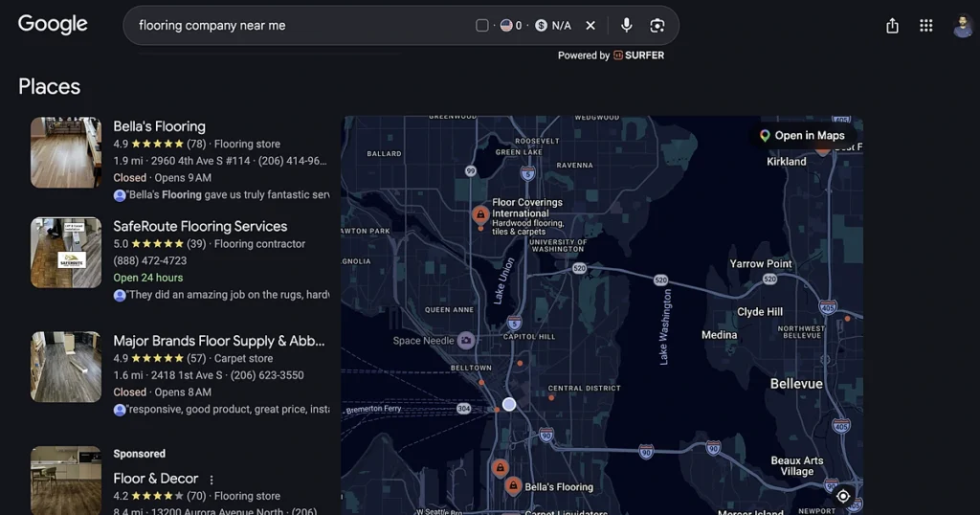This screenshot has height=515, width=980.
Task: Click the Space Needle camera marker
Action: [x=466, y=341]
